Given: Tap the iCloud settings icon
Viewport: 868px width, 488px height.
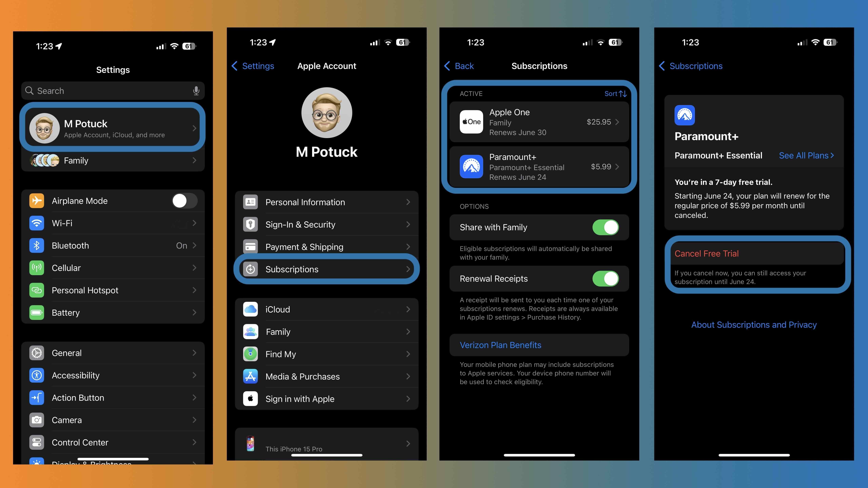Looking at the screenshot, I should (251, 309).
